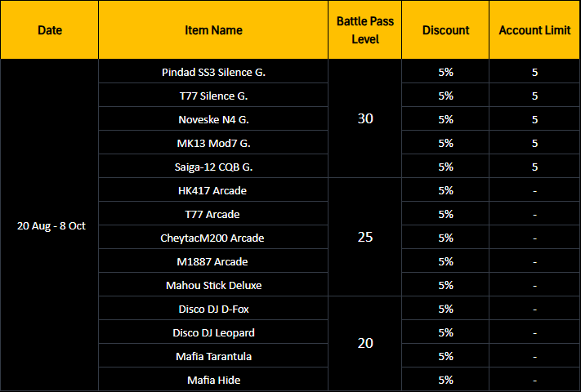Click the Disco DJ Leopard item
The width and height of the screenshot is (581, 392).
213,332
